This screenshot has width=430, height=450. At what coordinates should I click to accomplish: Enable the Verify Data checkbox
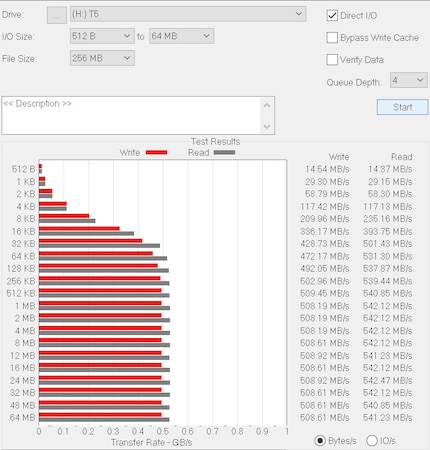[332, 60]
